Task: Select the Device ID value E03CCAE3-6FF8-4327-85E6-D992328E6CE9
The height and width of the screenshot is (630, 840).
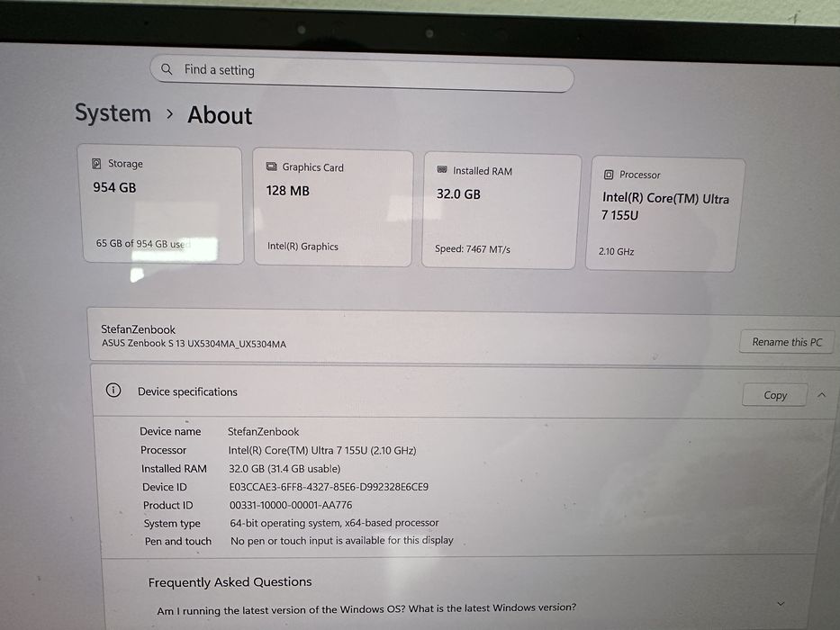Action: pyautogui.click(x=329, y=487)
